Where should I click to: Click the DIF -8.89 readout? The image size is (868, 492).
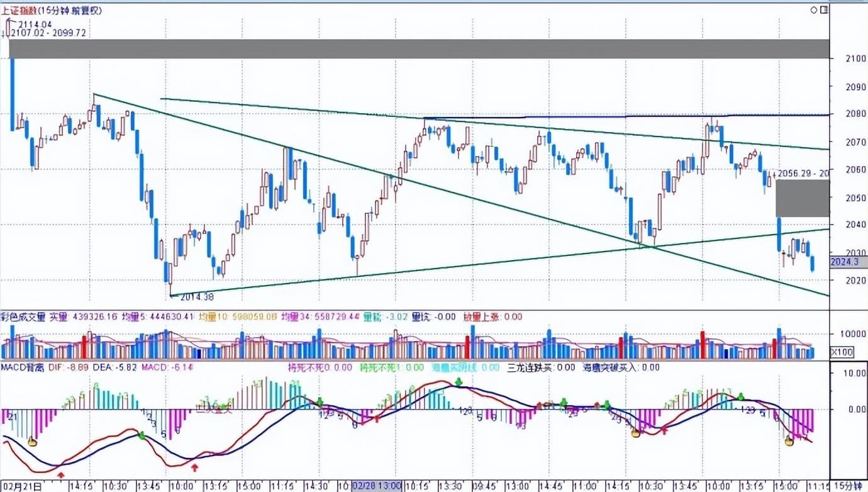pos(69,367)
